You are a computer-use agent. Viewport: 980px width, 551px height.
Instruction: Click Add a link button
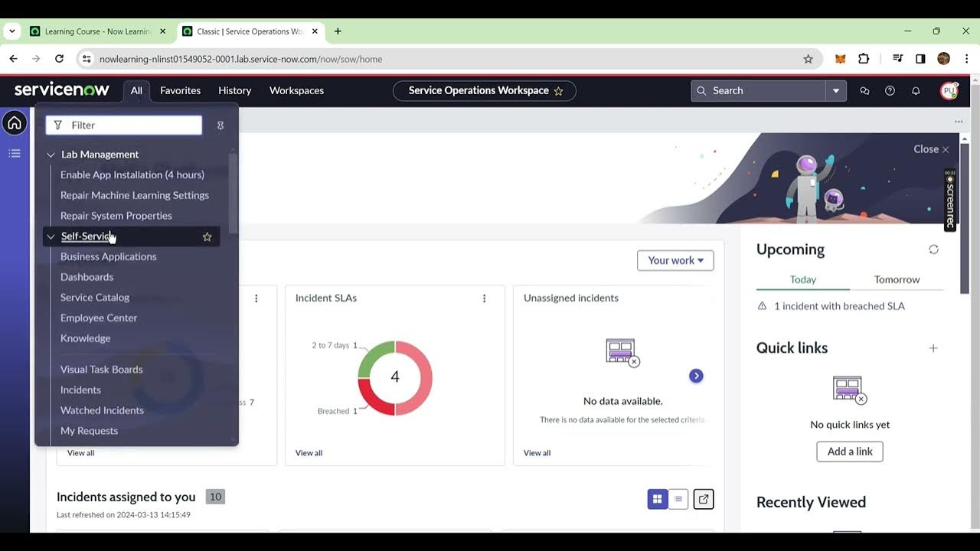850,452
